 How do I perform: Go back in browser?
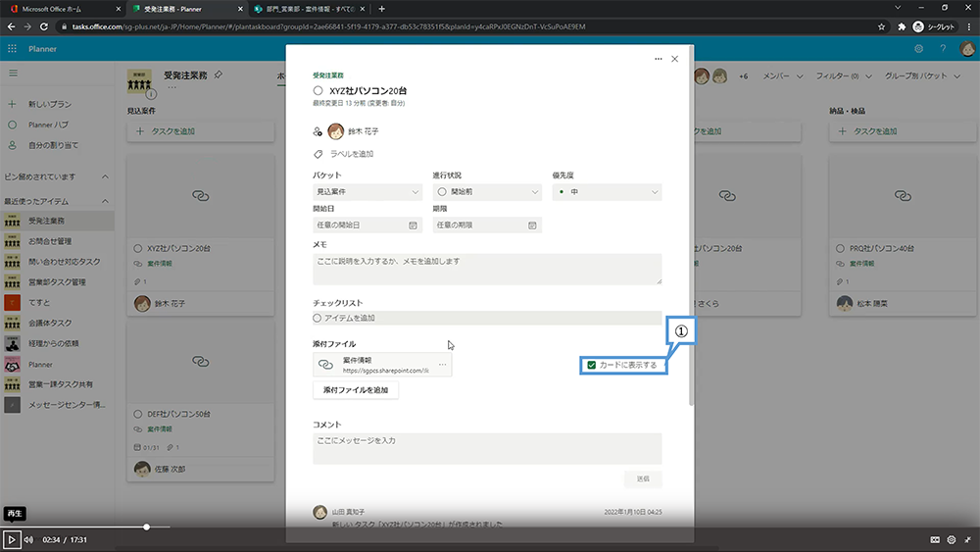click(11, 26)
